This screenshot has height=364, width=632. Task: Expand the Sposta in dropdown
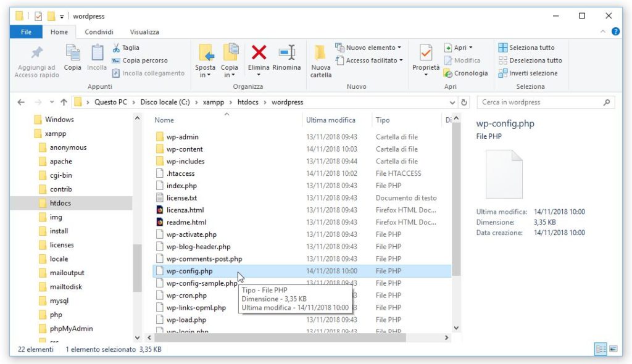(206, 75)
